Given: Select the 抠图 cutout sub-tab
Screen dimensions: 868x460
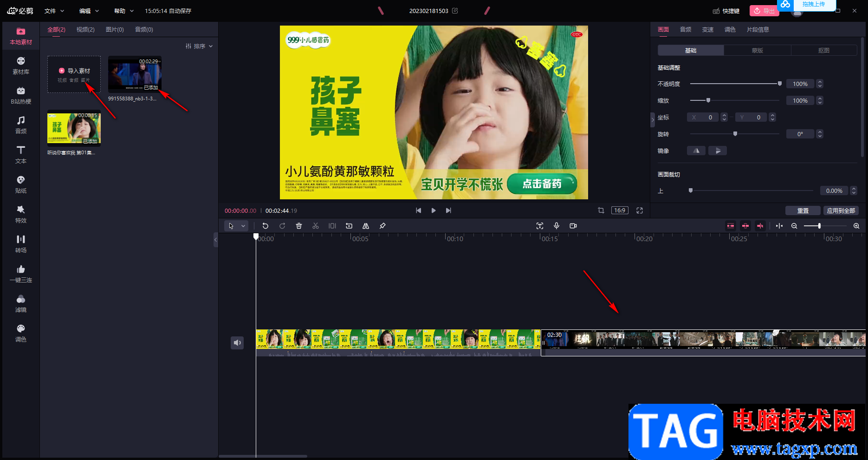Looking at the screenshot, I should [824, 50].
